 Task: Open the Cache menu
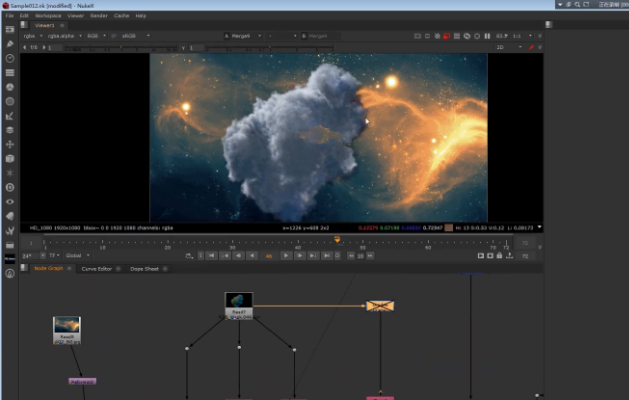click(122, 16)
